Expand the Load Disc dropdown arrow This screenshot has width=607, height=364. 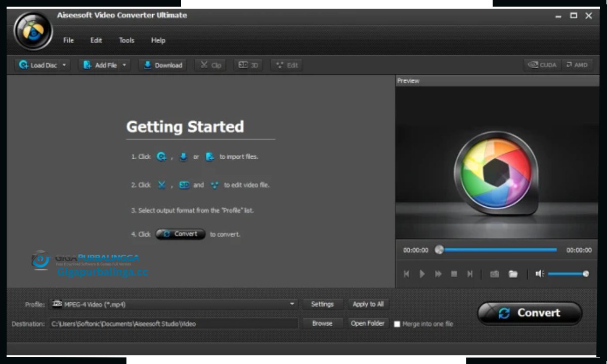[64, 65]
